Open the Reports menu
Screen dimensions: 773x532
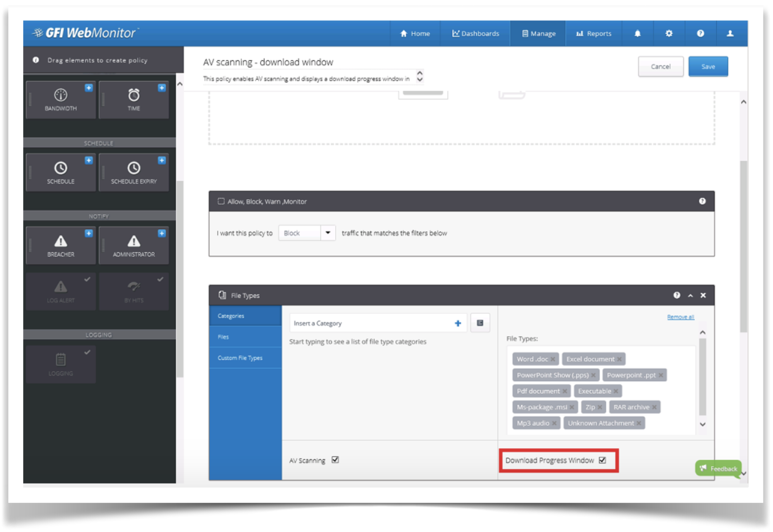(x=594, y=33)
